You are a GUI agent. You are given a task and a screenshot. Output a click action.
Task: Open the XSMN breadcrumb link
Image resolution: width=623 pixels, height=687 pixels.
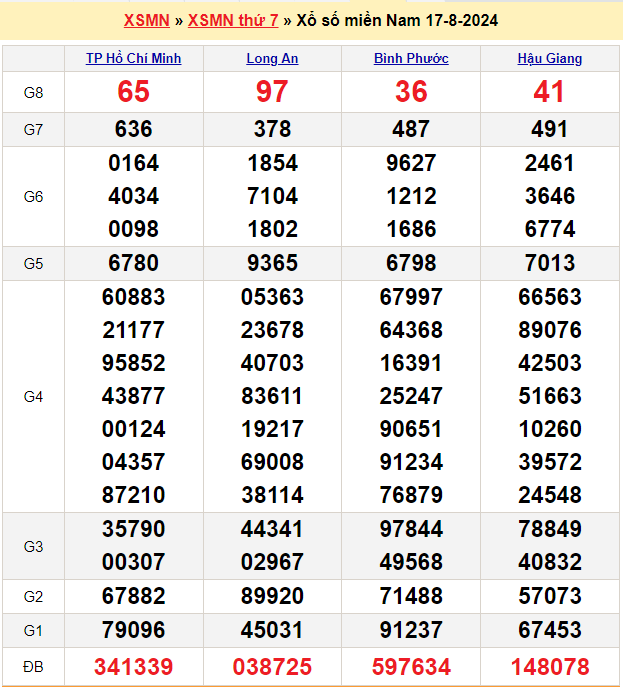coord(146,20)
